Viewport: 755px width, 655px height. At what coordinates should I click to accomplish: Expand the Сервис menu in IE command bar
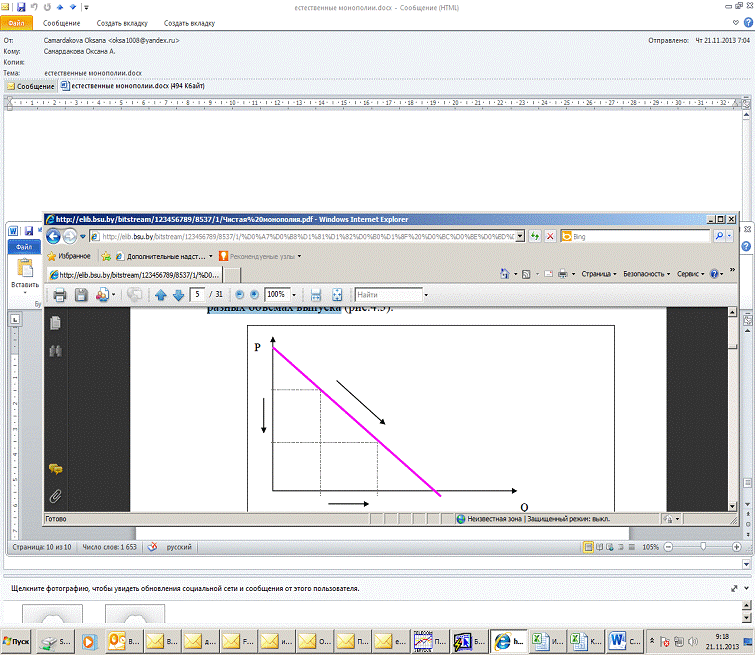(691, 273)
